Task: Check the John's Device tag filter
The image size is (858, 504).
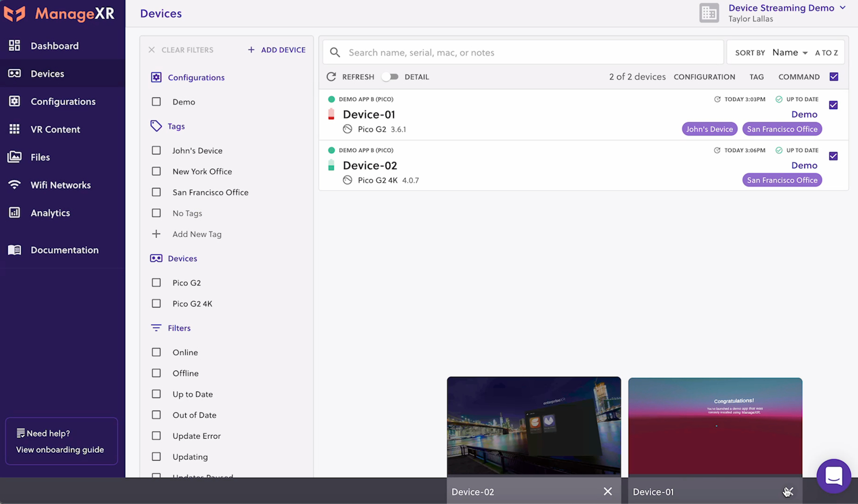Action: tap(156, 151)
